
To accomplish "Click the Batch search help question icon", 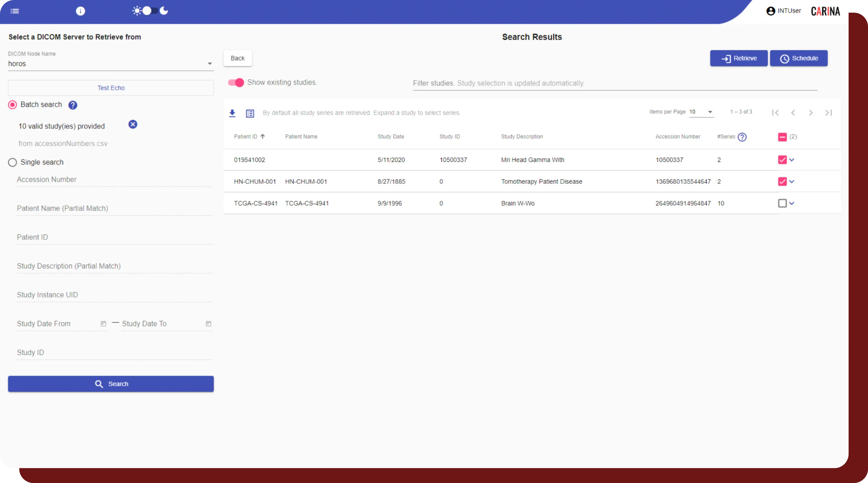I will (x=73, y=105).
